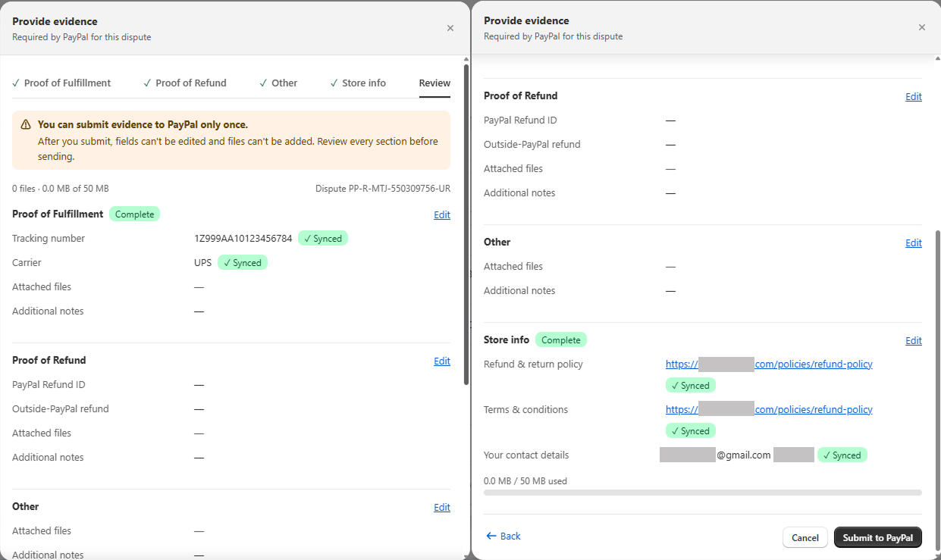Go back using the Back link
The width and height of the screenshot is (941, 560).
coord(503,536)
